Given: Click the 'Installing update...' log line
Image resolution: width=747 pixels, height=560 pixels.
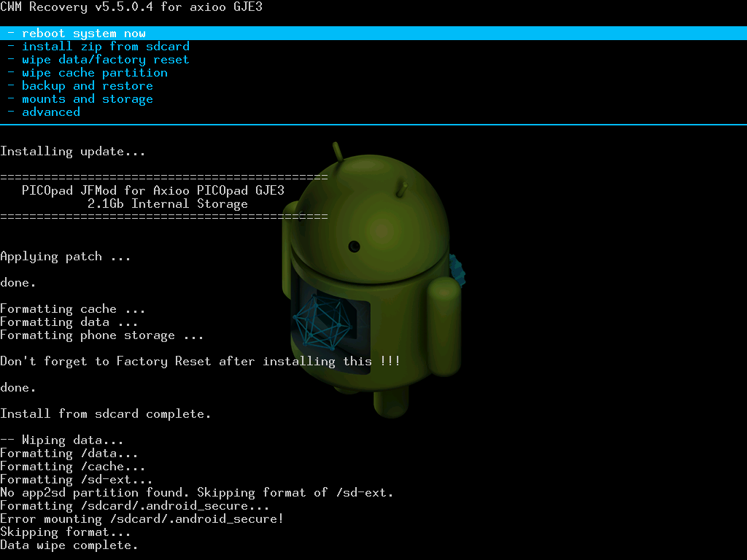Looking at the screenshot, I should tap(72, 152).
